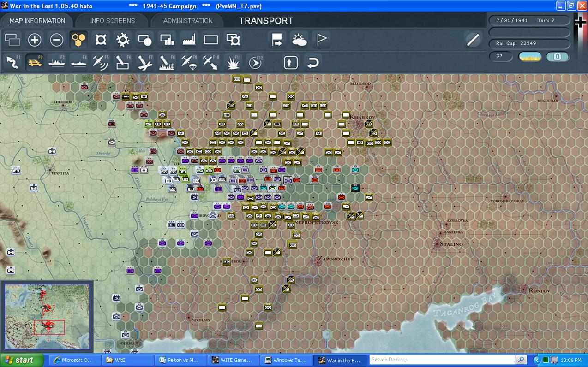Select the F6 bomb unit mode
Viewport: 588px width, 367px height.
tap(123, 62)
